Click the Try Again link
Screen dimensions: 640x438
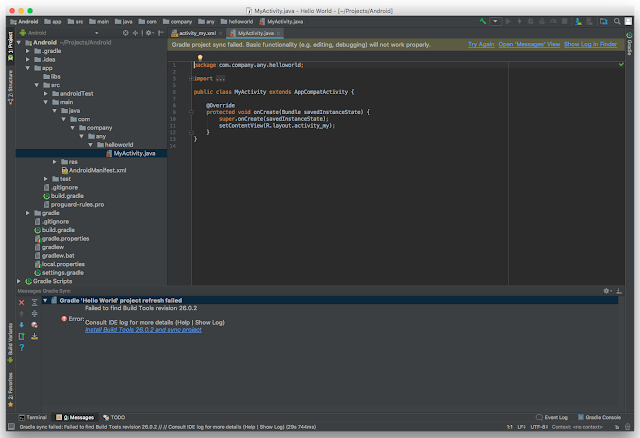click(x=481, y=44)
